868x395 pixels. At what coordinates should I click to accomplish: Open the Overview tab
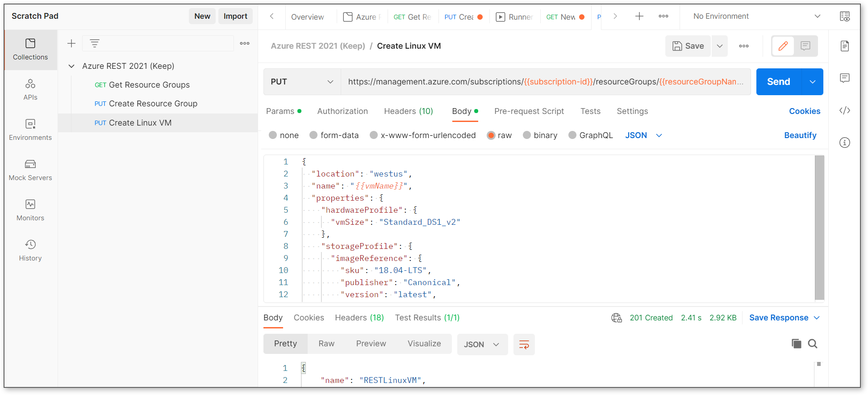click(307, 17)
